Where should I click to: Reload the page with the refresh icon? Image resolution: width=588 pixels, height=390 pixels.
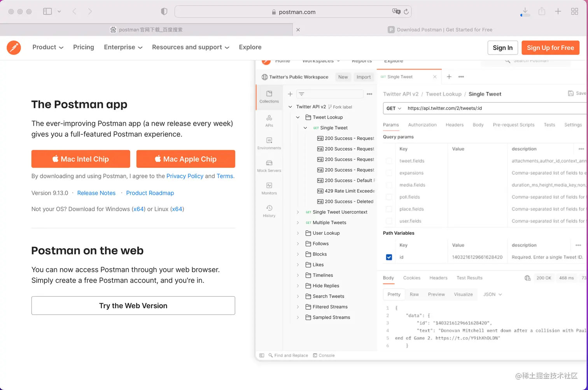tap(406, 12)
